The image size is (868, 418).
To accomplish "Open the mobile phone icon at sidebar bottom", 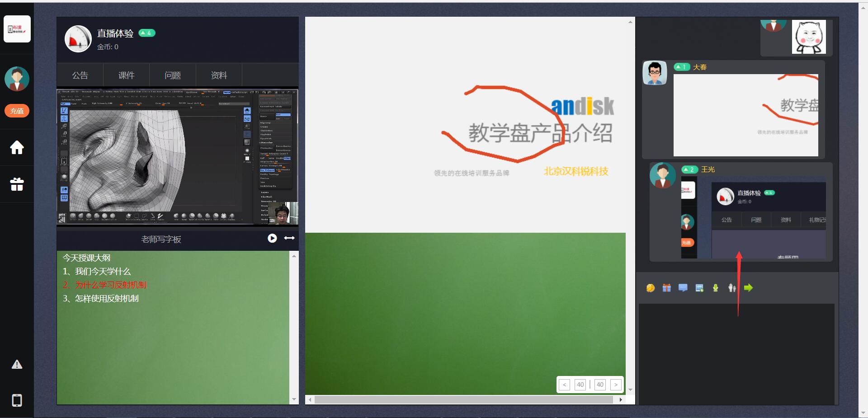I will 17,400.
